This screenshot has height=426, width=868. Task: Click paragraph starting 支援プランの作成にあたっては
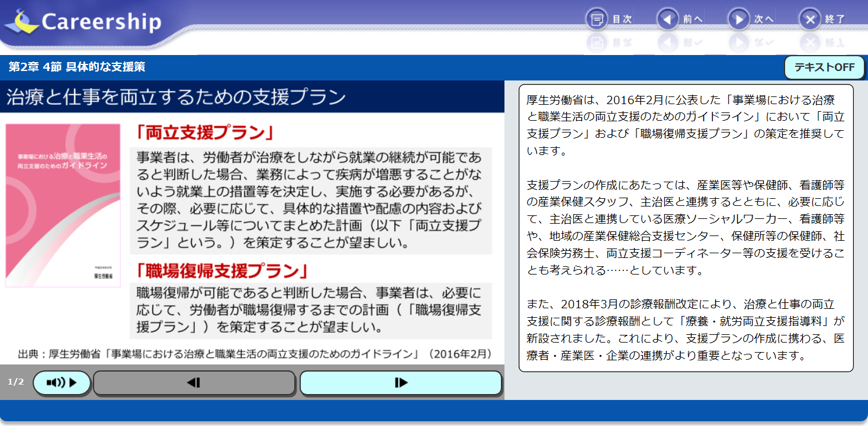click(686, 228)
